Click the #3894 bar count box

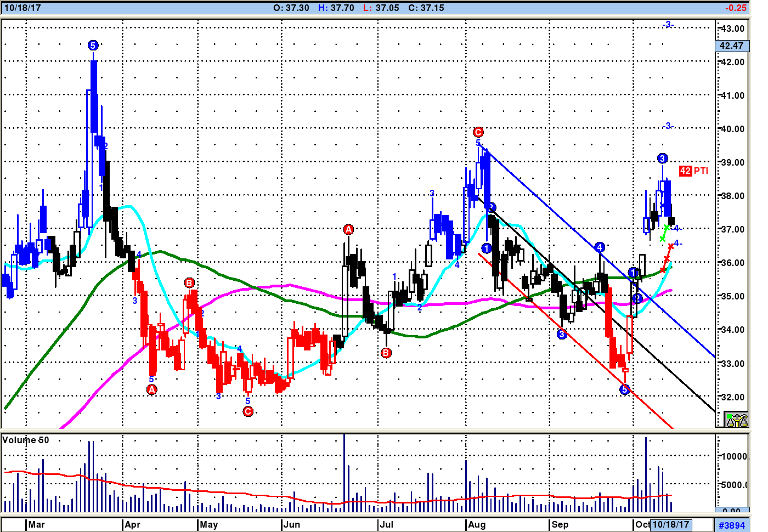pyautogui.click(x=732, y=525)
